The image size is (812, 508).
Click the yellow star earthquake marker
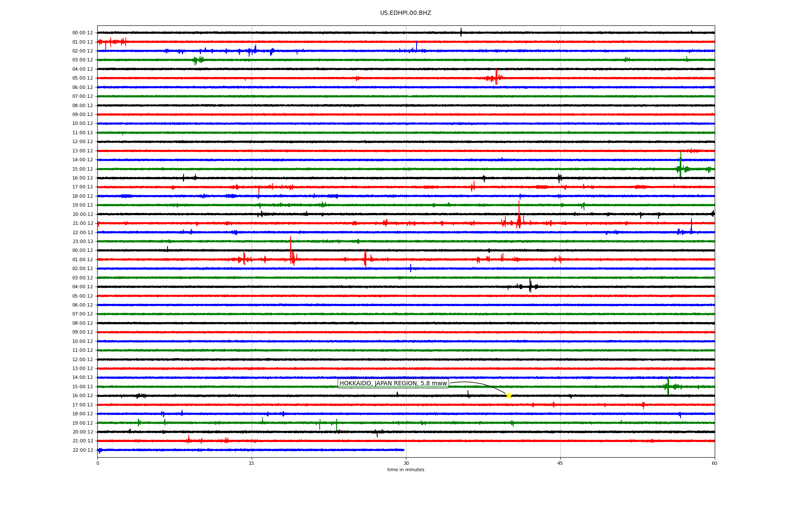[x=509, y=395]
